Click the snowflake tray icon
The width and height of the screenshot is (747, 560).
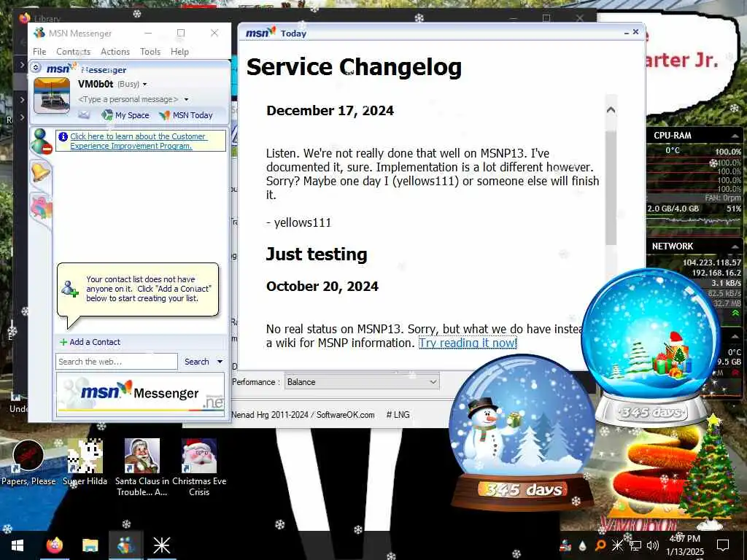(617, 545)
